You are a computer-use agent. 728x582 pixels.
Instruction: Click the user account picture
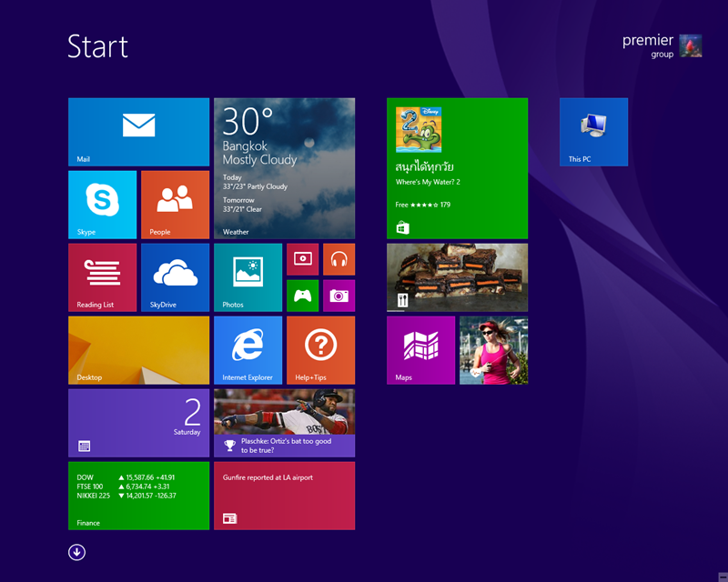pos(691,45)
